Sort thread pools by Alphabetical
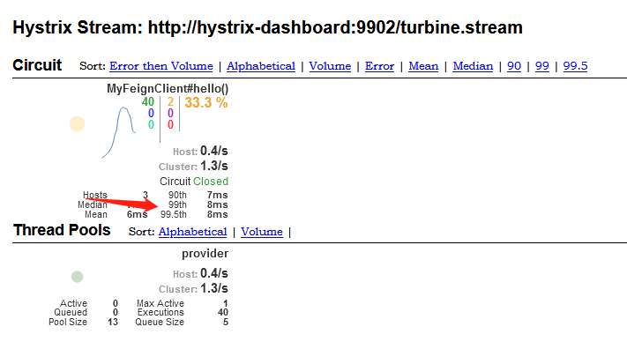 (192, 232)
